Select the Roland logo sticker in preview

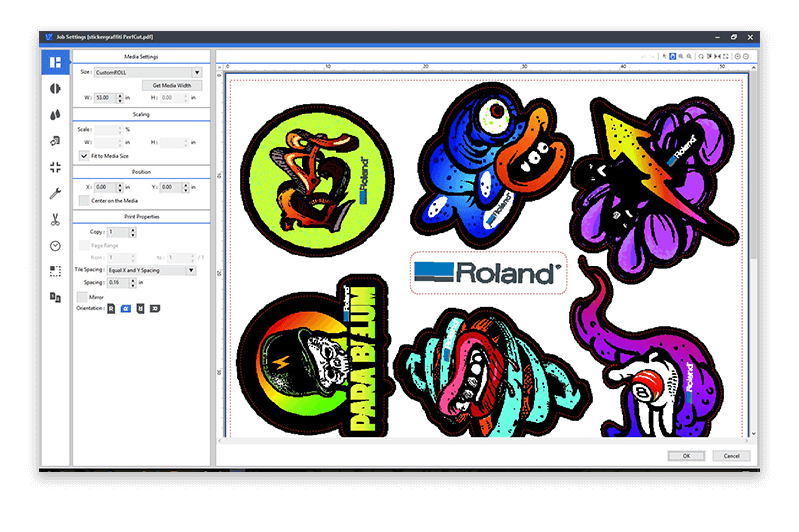(x=488, y=271)
